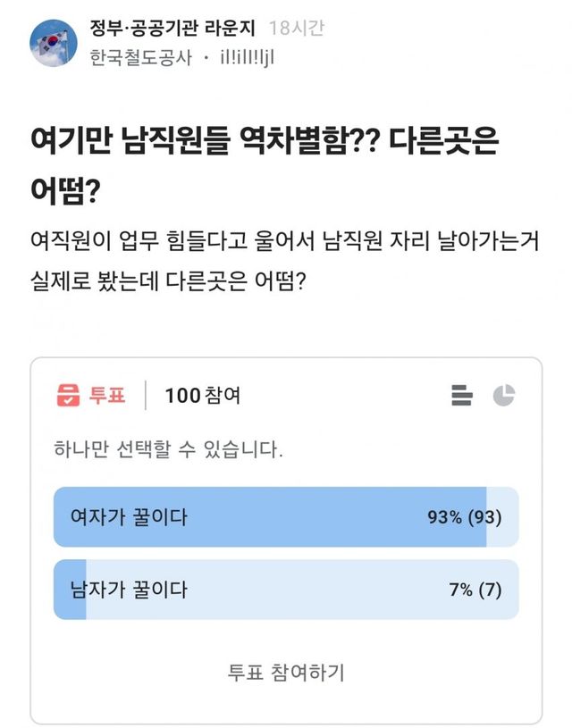Click the 100 참여 participant count

tap(202, 395)
